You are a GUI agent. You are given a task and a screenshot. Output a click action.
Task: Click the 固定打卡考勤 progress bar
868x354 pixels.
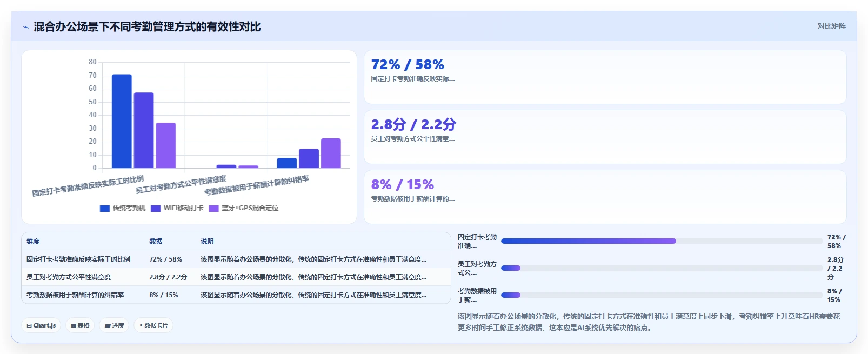pos(662,241)
